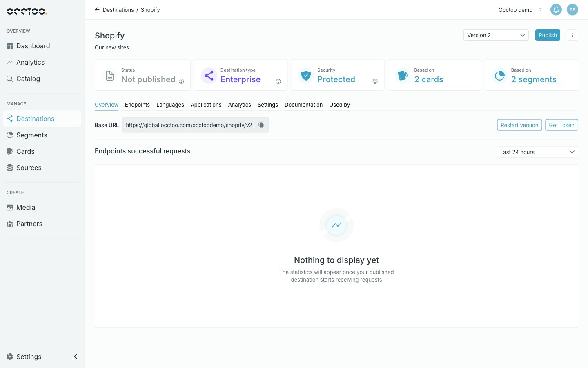Click the Not published status text
Screen dimensions: 588x368
(148, 79)
